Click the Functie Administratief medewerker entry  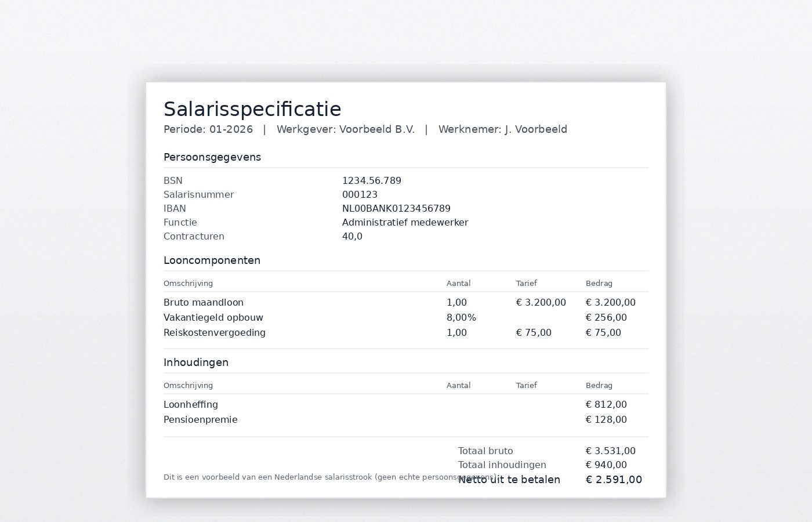tap(405, 222)
